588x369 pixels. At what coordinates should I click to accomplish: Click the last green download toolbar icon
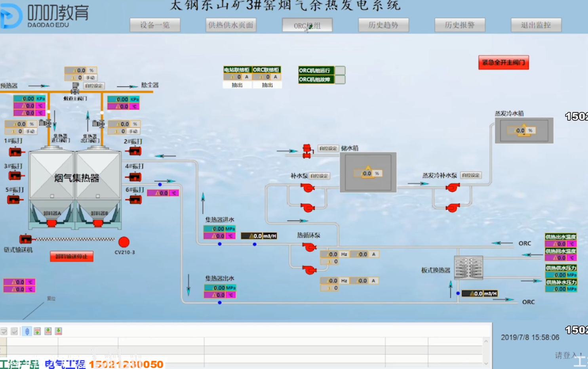(58, 331)
